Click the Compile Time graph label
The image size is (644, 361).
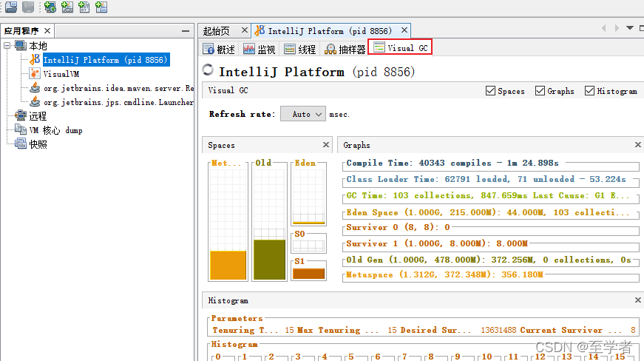453,163
